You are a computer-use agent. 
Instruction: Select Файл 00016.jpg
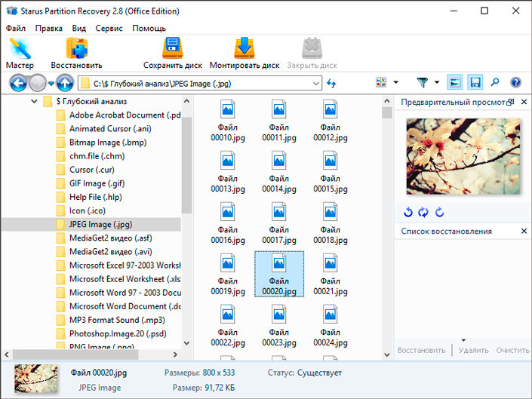(228, 223)
